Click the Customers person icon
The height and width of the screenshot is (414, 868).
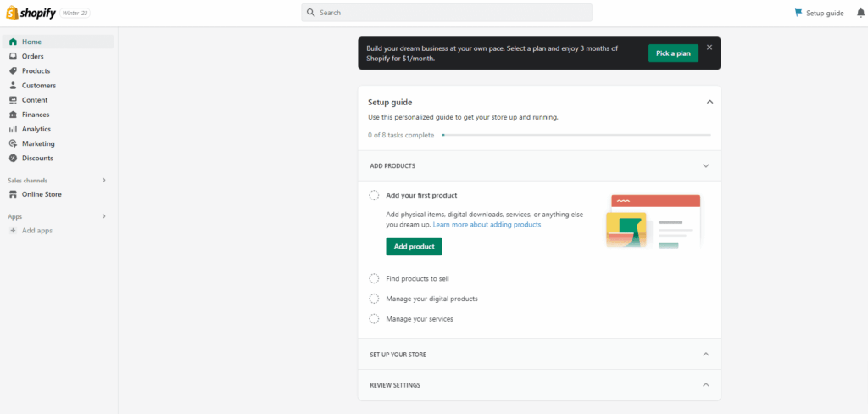pyautogui.click(x=14, y=86)
